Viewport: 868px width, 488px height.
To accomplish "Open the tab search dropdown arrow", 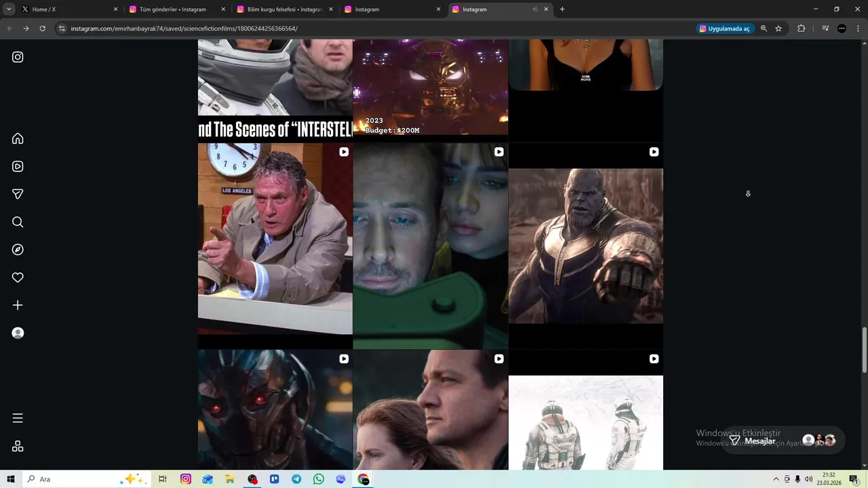I will (x=9, y=9).
